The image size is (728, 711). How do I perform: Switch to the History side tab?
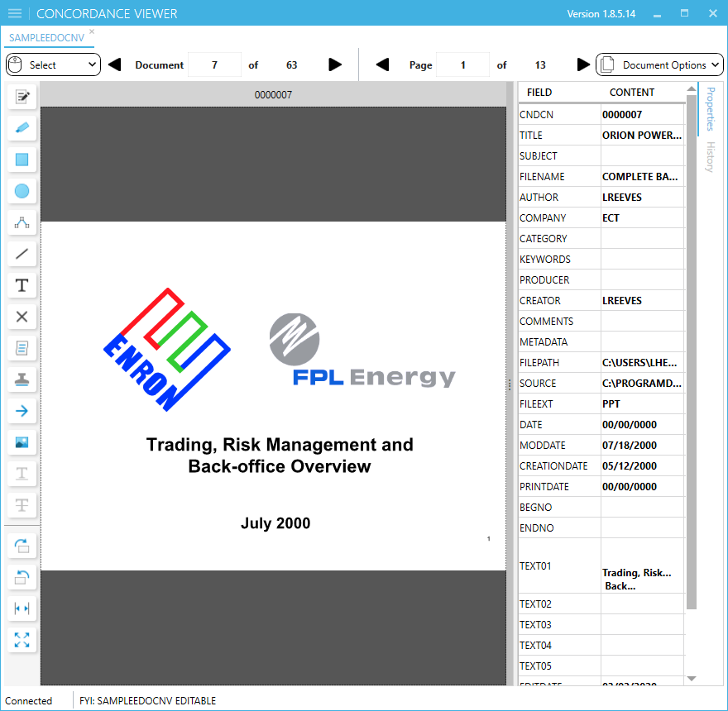[x=711, y=157]
